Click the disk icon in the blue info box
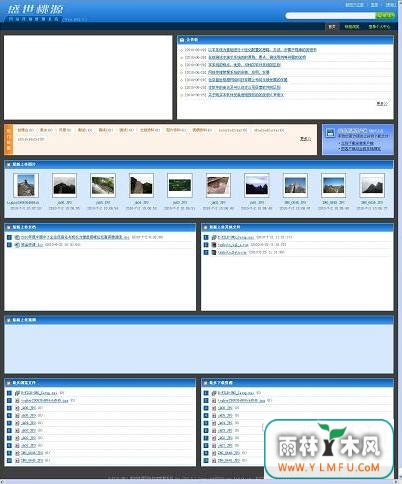The width and height of the screenshot is (402, 484). 330,133
